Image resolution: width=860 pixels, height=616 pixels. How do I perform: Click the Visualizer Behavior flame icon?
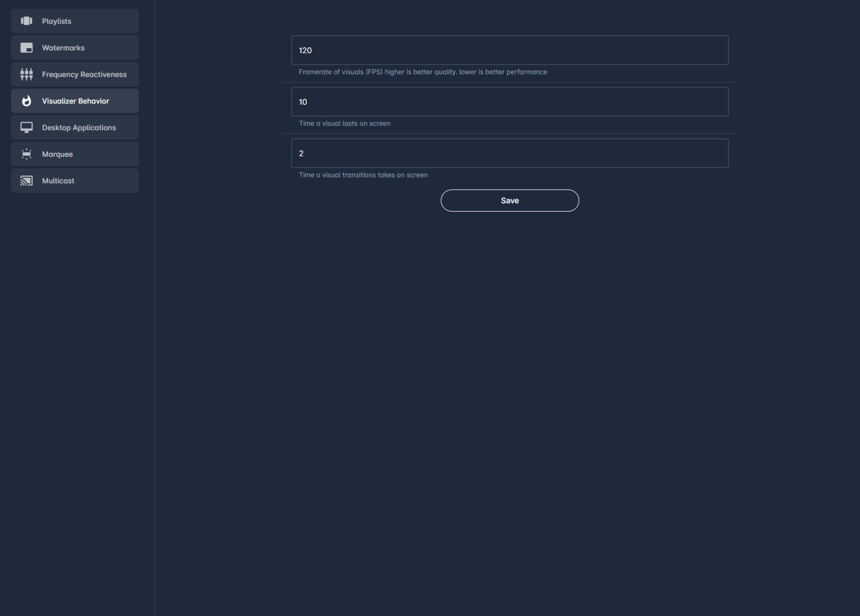pyautogui.click(x=26, y=101)
